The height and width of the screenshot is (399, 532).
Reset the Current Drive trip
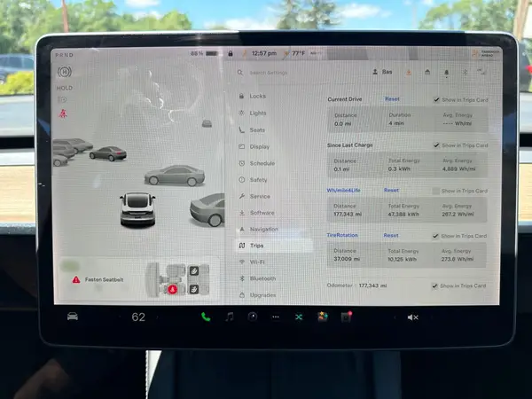pyautogui.click(x=392, y=99)
